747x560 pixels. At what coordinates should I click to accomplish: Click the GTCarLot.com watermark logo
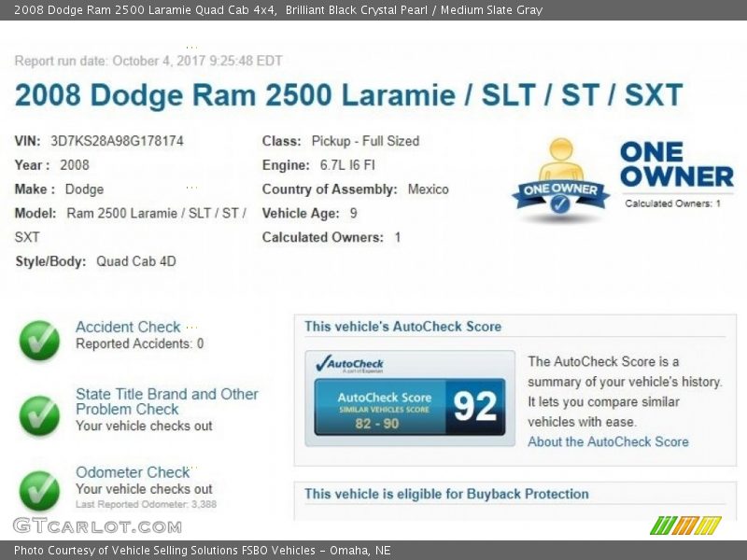[97, 525]
